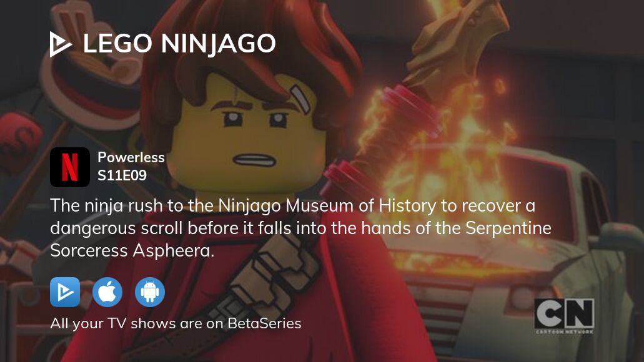Image resolution: width=644 pixels, height=362 pixels.
Task: Click the Cartoon Network CN logo
Action: pyautogui.click(x=565, y=316)
